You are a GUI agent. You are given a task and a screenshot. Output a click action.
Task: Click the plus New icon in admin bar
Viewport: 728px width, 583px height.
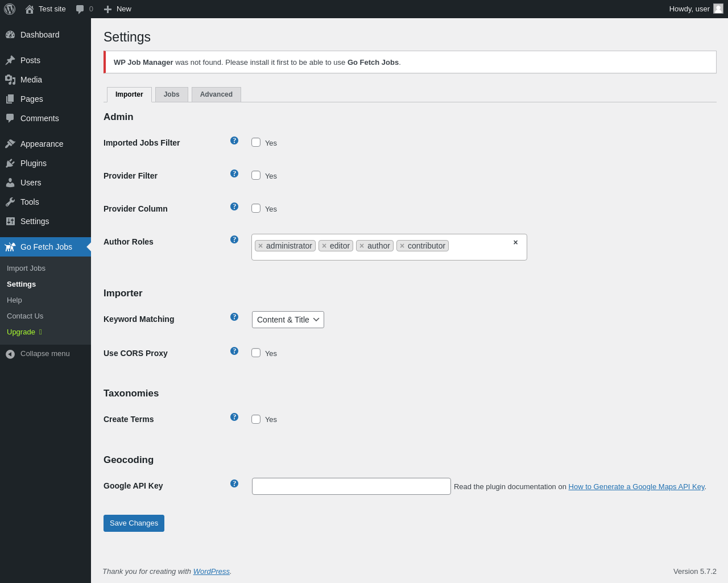(x=107, y=9)
